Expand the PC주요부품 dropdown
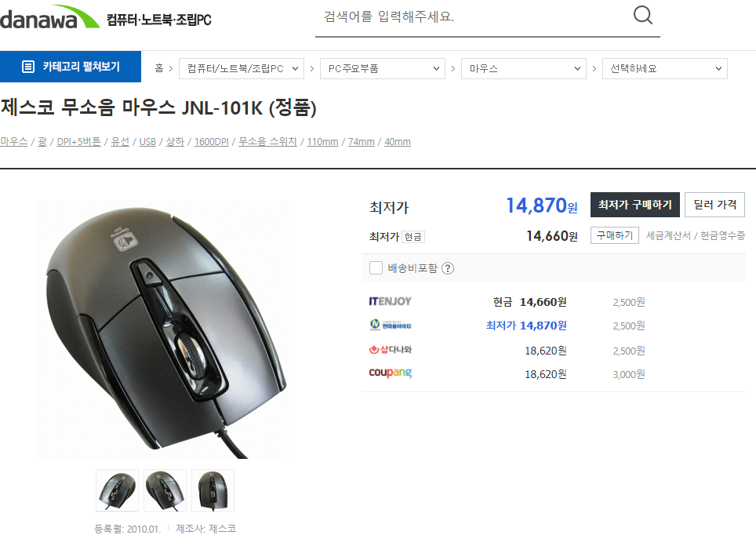 point(383,68)
